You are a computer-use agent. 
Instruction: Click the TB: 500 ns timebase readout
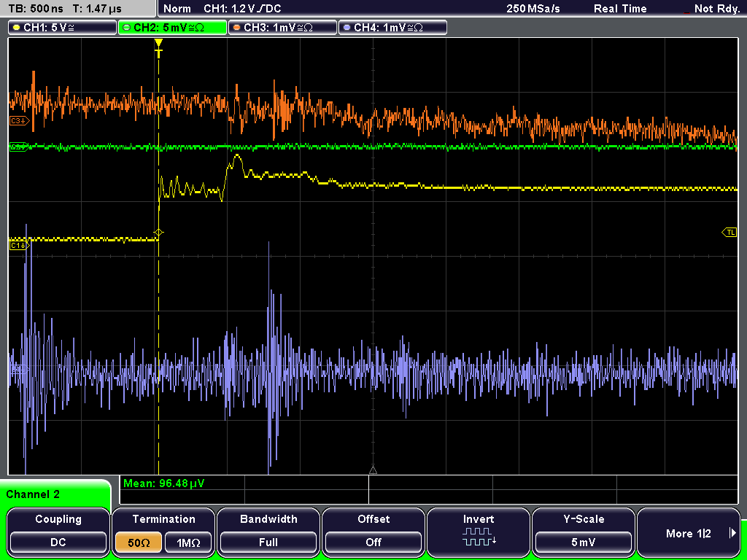36,9
